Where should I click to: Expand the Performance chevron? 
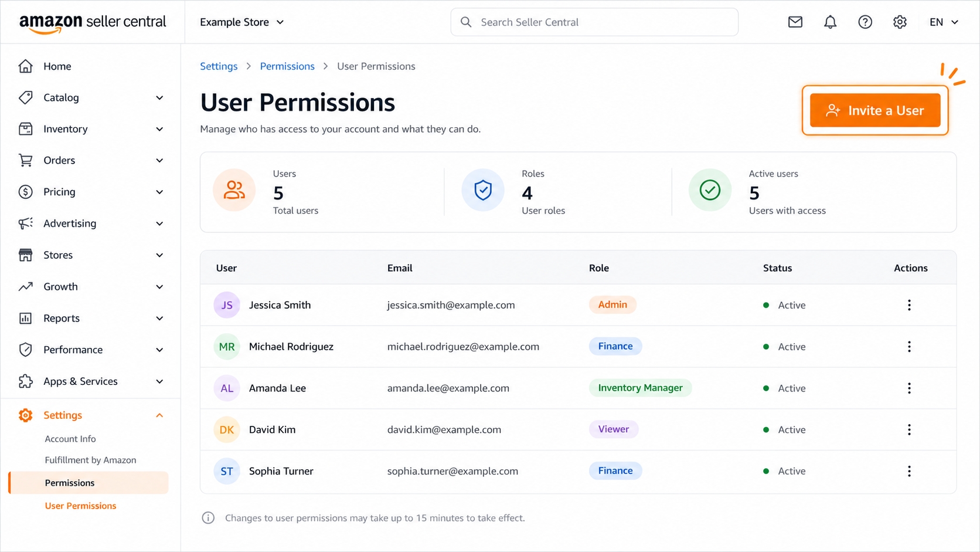[x=159, y=350]
